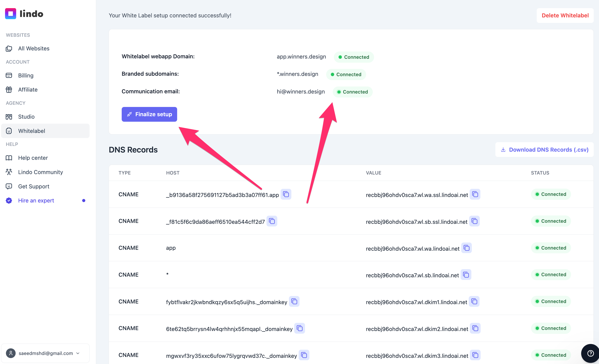Click the Help center book icon

(x=9, y=158)
